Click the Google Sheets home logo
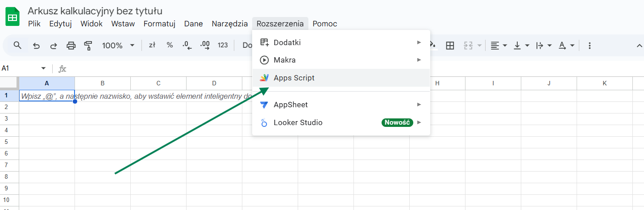 click(x=12, y=17)
